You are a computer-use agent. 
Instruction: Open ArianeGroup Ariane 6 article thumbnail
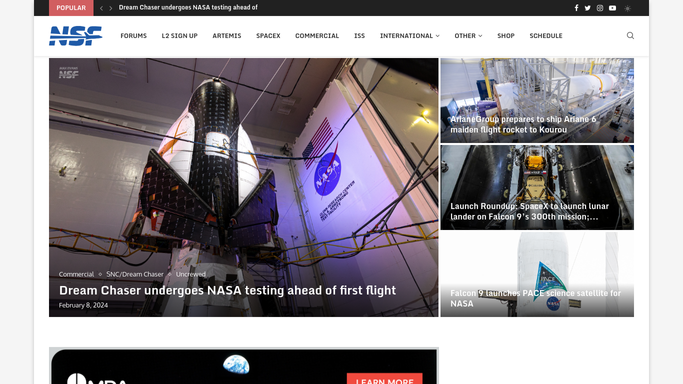point(537,101)
